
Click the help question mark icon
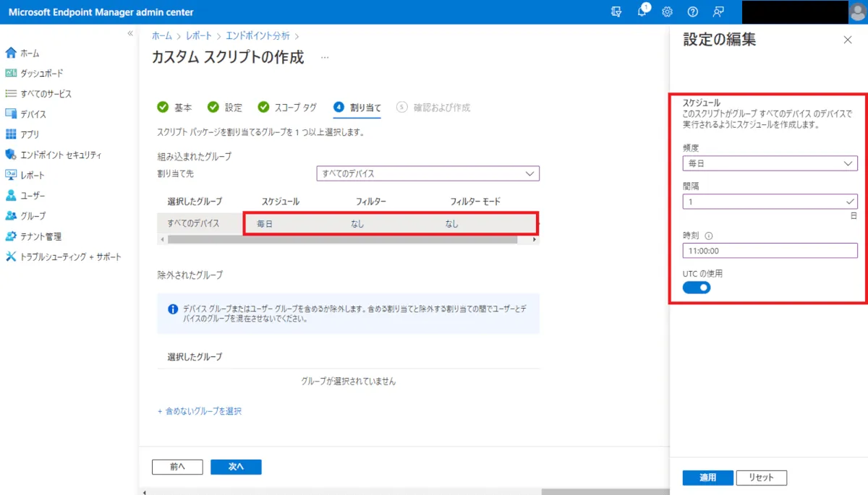pos(693,12)
